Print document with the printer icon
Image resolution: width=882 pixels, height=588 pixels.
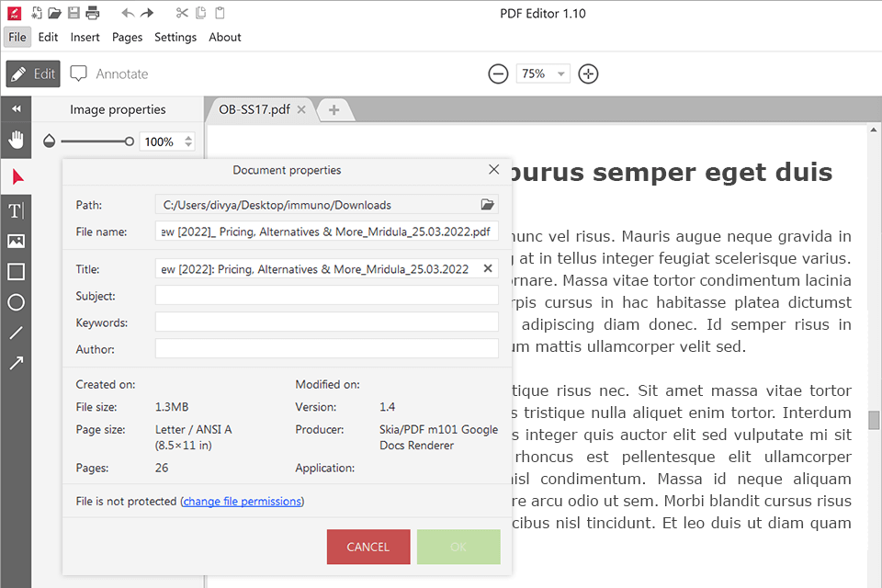(93, 12)
